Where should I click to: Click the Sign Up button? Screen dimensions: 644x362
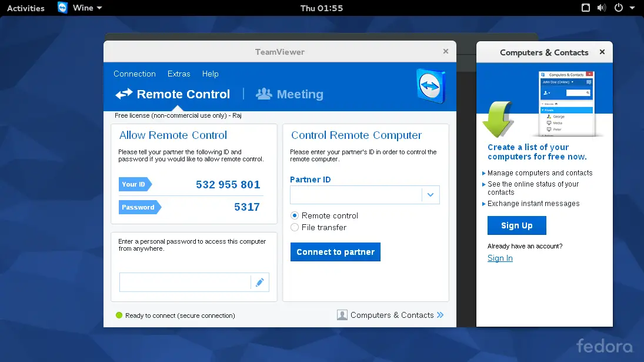click(x=517, y=225)
